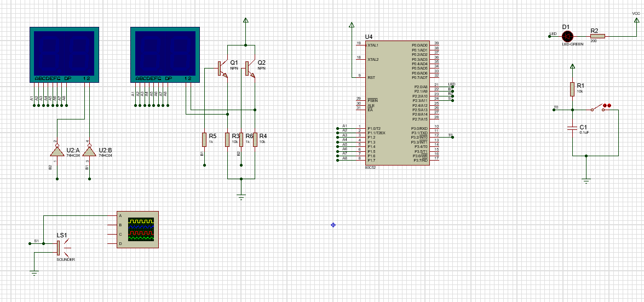The width and height of the screenshot is (644, 302).
Task: Click the C1 reference label
Action: pyautogui.click(x=583, y=127)
